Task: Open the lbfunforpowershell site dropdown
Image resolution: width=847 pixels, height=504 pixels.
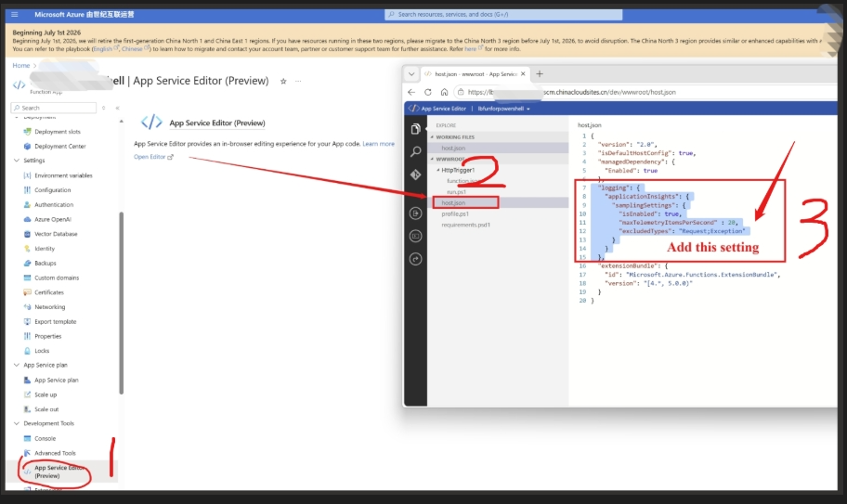Action: click(x=503, y=109)
